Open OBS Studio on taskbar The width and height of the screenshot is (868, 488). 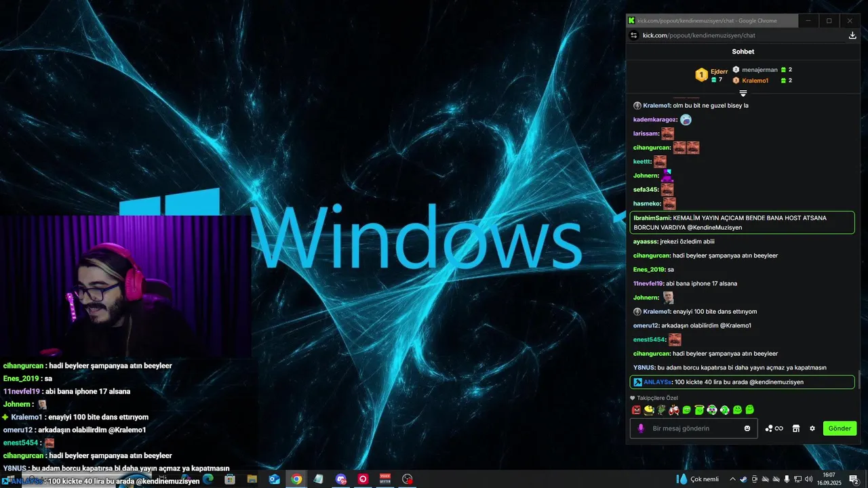[x=408, y=479]
